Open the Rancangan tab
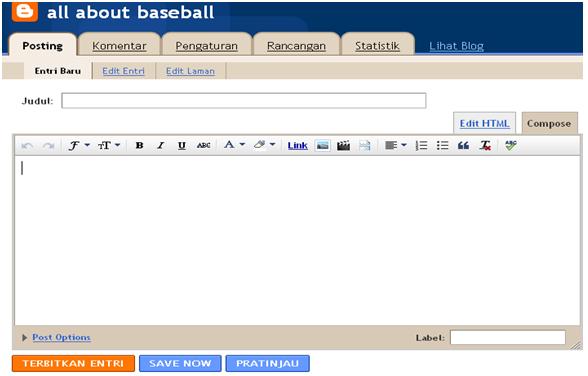Image resolution: width=588 pixels, height=376 pixels. [x=296, y=46]
